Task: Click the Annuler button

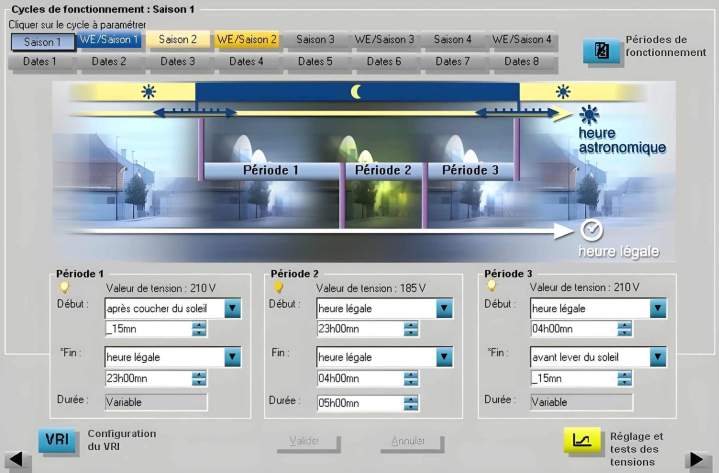Action: pyautogui.click(x=412, y=442)
